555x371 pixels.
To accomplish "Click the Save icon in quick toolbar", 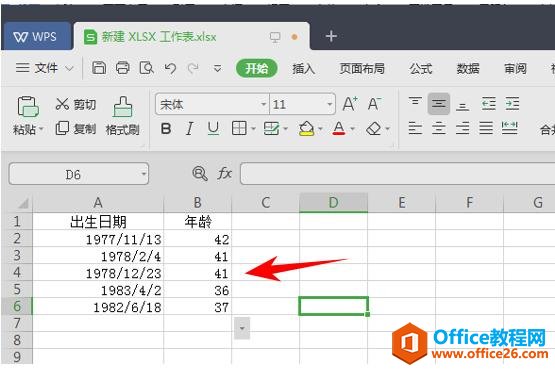I will point(99,68).
